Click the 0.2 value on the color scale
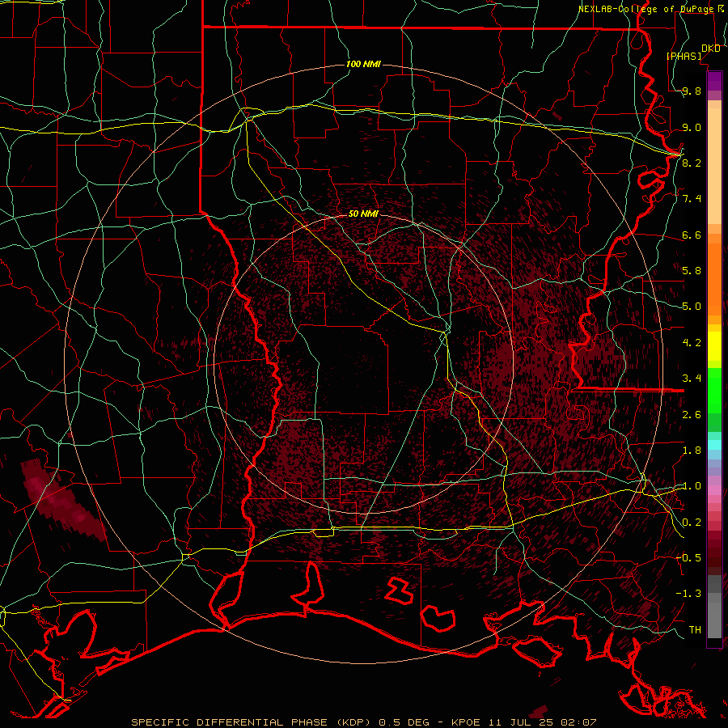728x728 pixels. point(692,523)
